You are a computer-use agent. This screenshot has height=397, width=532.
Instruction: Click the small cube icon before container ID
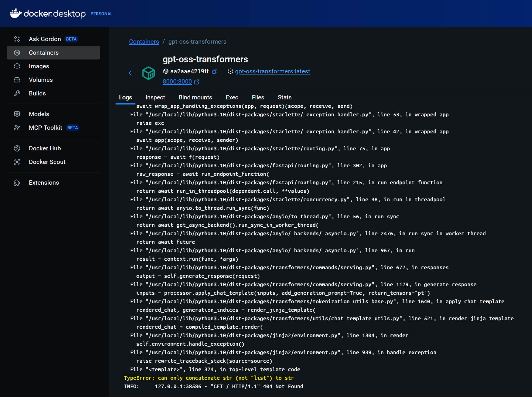[x=166, y=71]
